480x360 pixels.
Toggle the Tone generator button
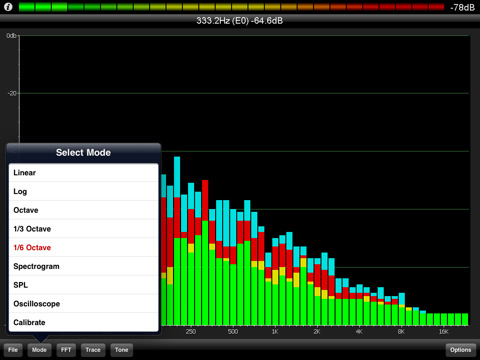(x=122, y=350)
